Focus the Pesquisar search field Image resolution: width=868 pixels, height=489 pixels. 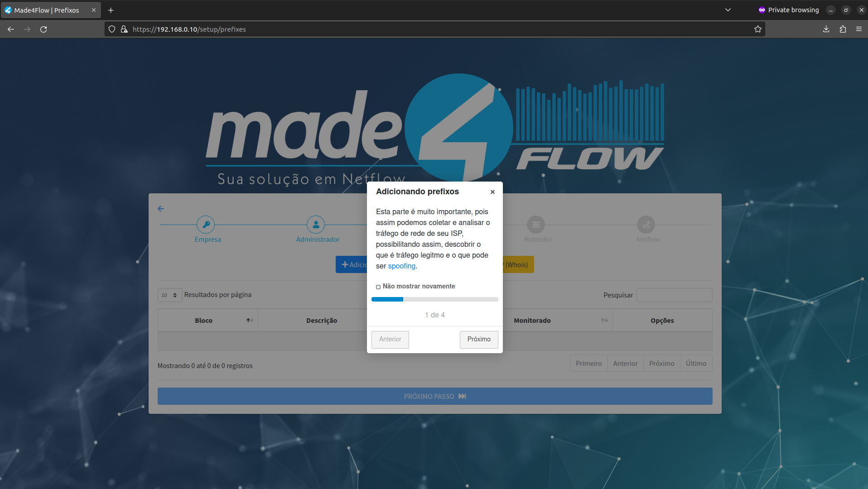click(x=674, y=295)
